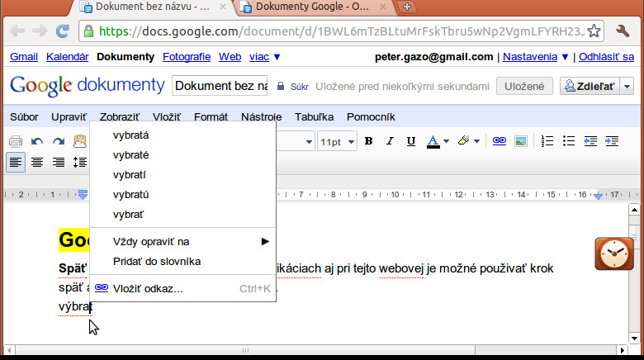Apply a numbered list
This screenshot has width=644, height=360.
(547, 141)
